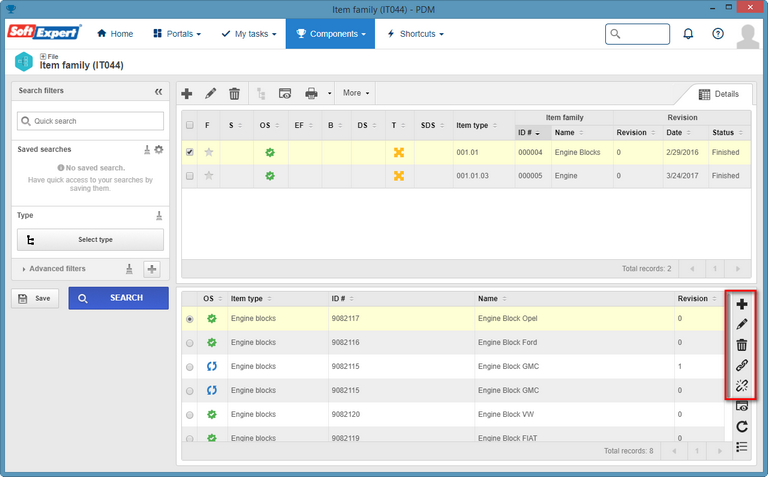Go to the Home page
Image resolution: width=768 pixels, height=477 pixels.
click(x=115, y=34)
